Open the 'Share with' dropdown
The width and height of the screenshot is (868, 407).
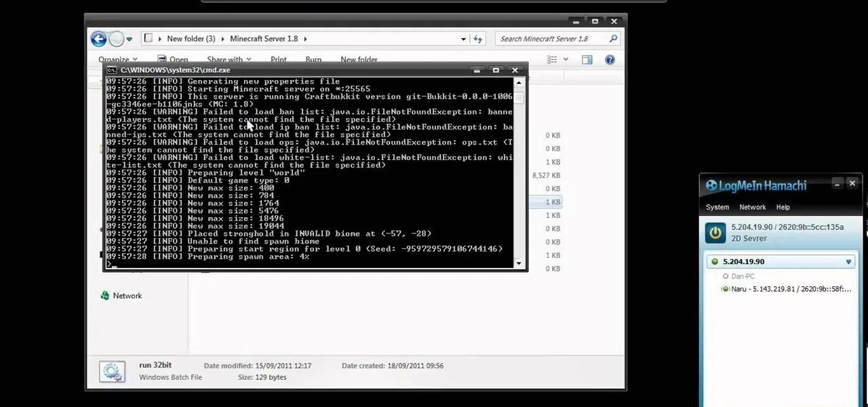click(x=229, y=60)
